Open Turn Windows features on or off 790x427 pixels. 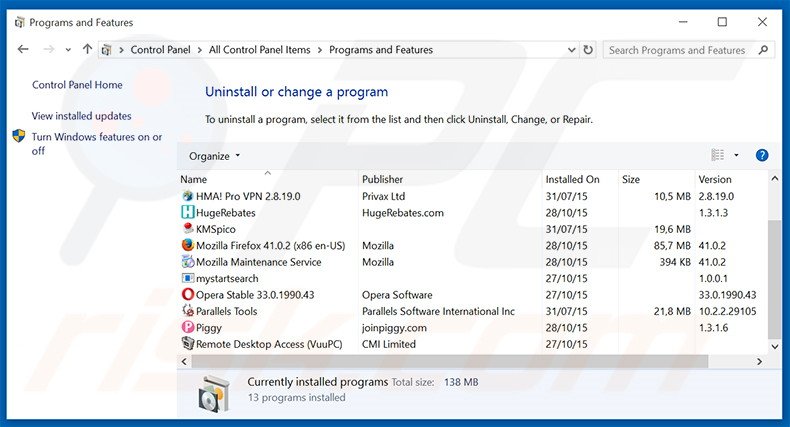coord(97,144)
